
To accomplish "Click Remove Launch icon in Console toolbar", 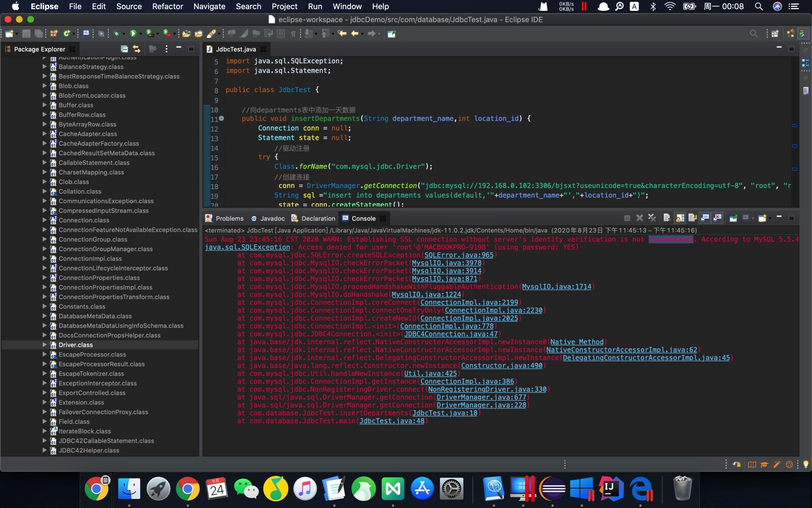I will 639,218.
